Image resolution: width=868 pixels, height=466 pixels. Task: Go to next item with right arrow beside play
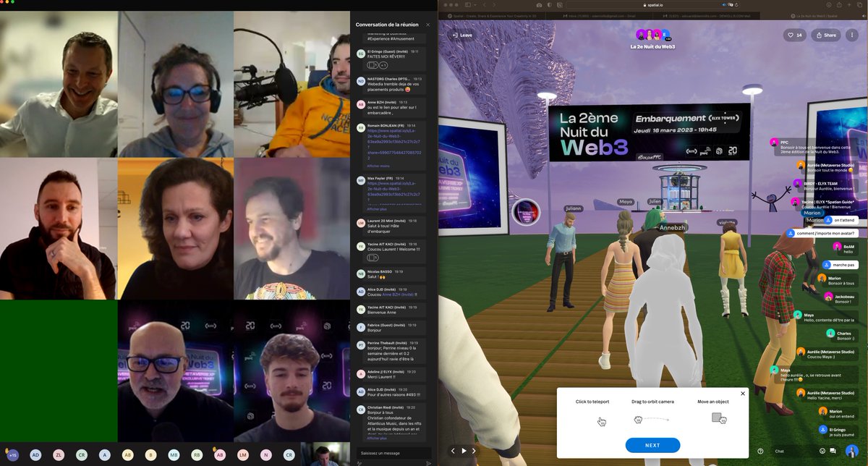tap(475, 451)
